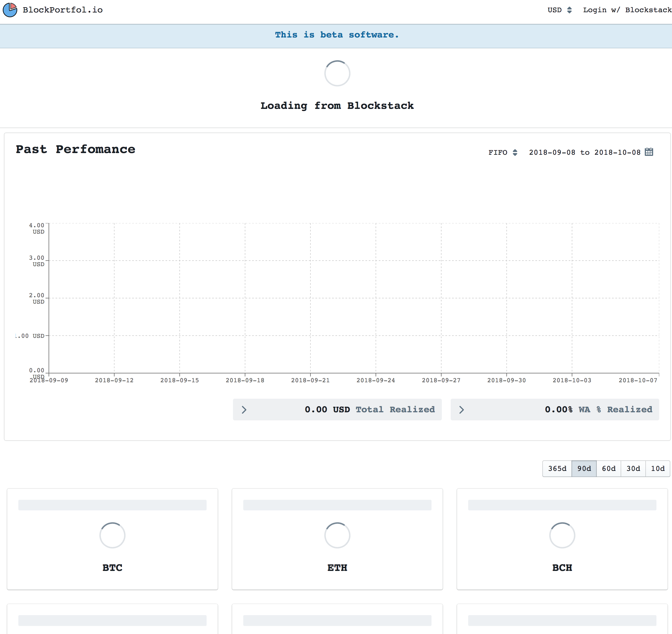Switch to the 30d range
This screenshot has height=634, width=672.
(633, 468)
